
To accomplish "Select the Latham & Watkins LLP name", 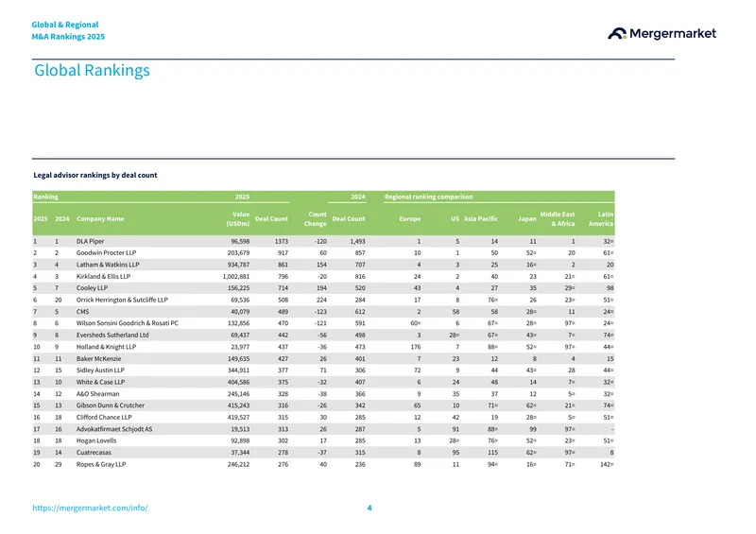I will click(x=108, y=265).
